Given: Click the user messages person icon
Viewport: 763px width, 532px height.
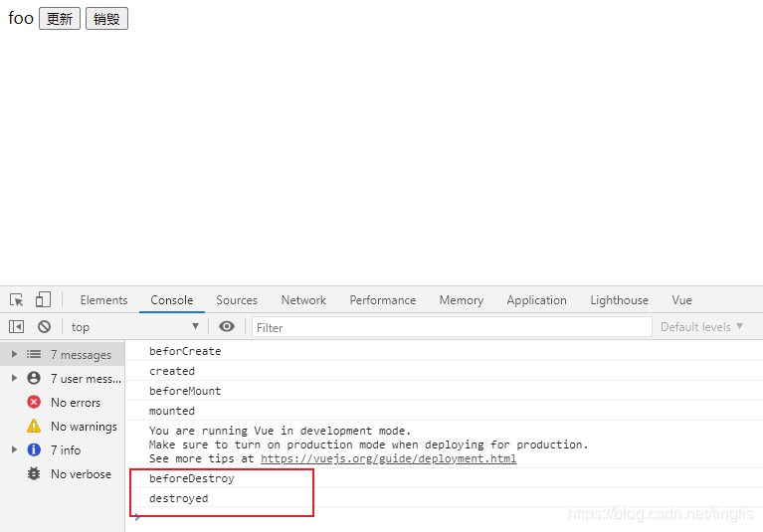Looking at the screenshot, I should pos(34,378).
